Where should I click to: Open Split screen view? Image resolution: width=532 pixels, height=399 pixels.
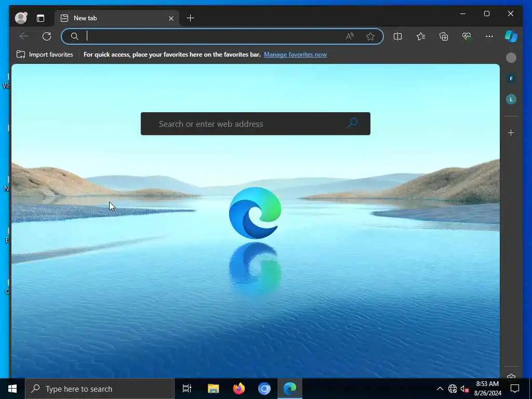click(397, 36)
